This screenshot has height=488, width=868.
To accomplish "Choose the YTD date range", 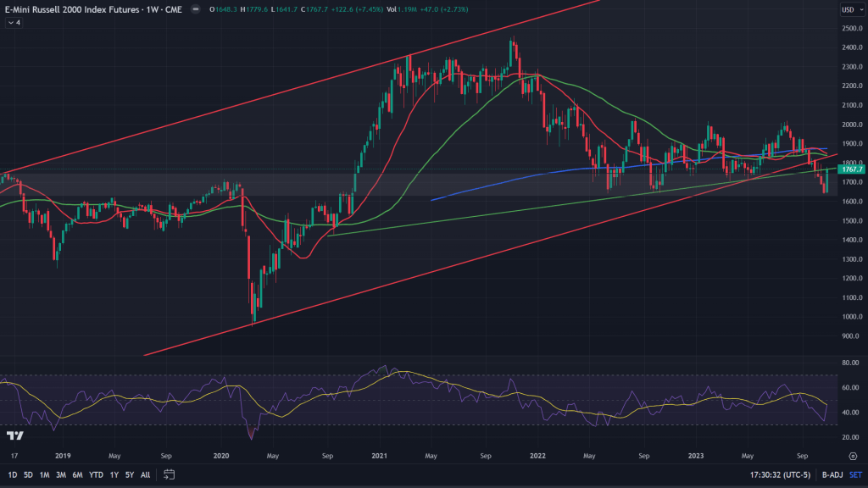I will coord(96,474).
